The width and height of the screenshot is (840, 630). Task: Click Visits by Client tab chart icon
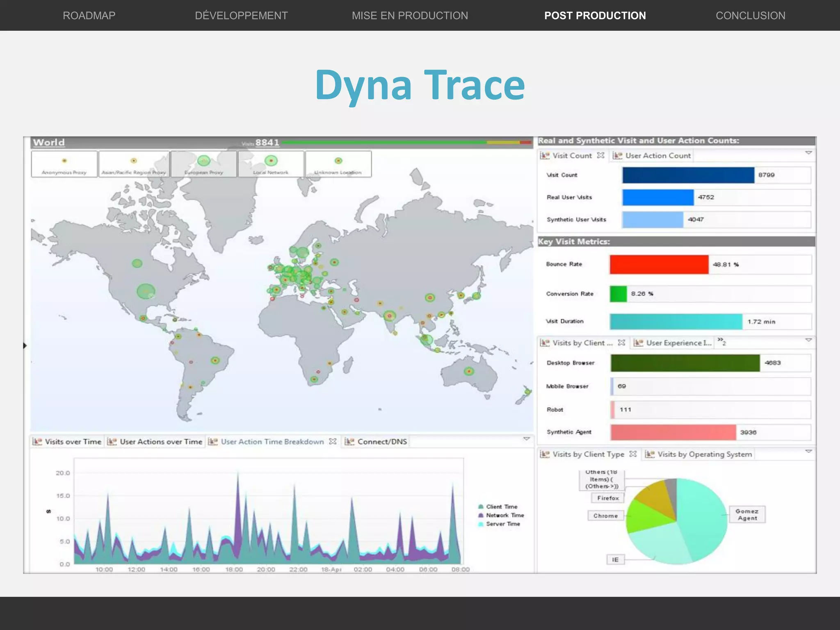[x=545, y=343]
